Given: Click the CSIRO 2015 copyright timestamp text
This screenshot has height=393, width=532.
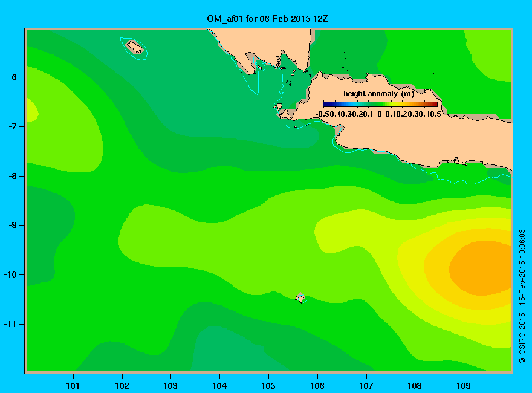Looking at the screenshot, I should point(522,296).
